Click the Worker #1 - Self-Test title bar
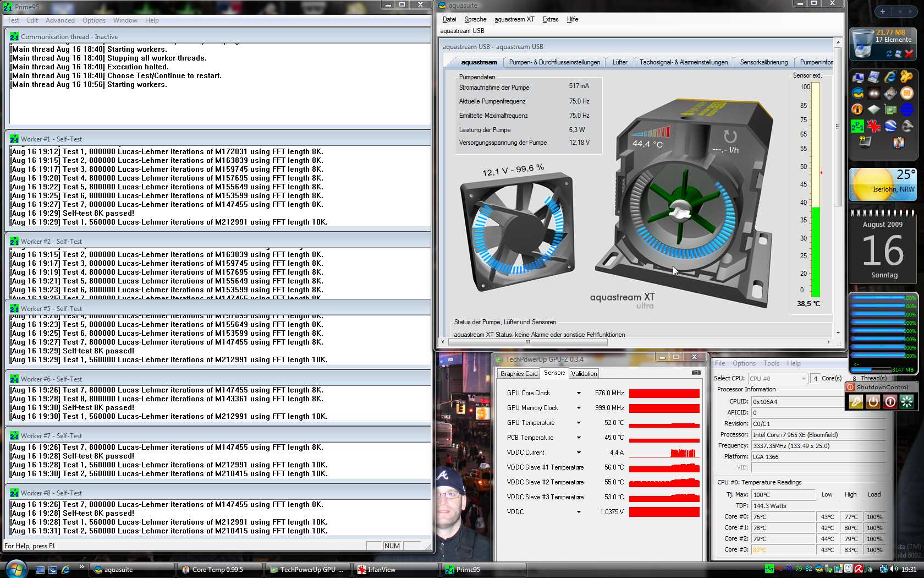This screenshot has width=924, height=578. (218, 139)
